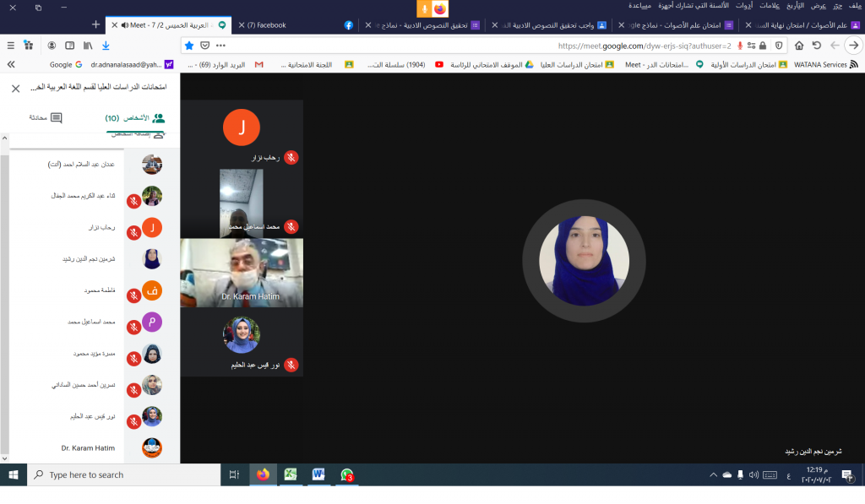
Task: Click bookmark star in address bar
Action: point(189,46)
